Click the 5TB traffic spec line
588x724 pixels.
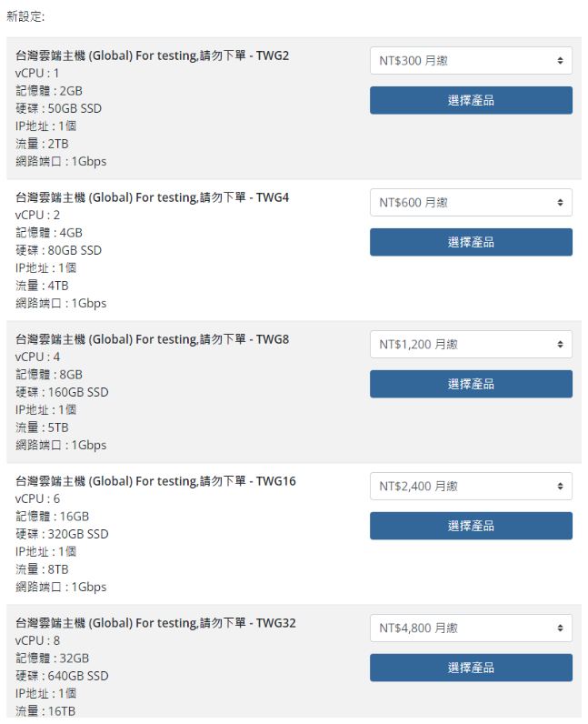[42, 427]
